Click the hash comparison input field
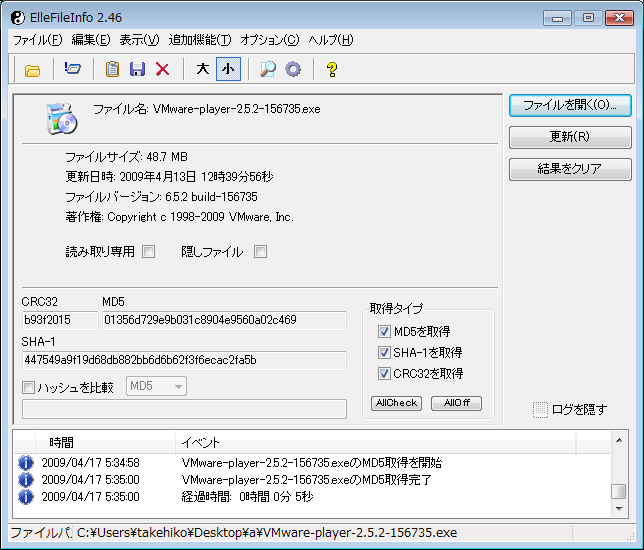This screenshot has width=644, height=550. [184, 409]
